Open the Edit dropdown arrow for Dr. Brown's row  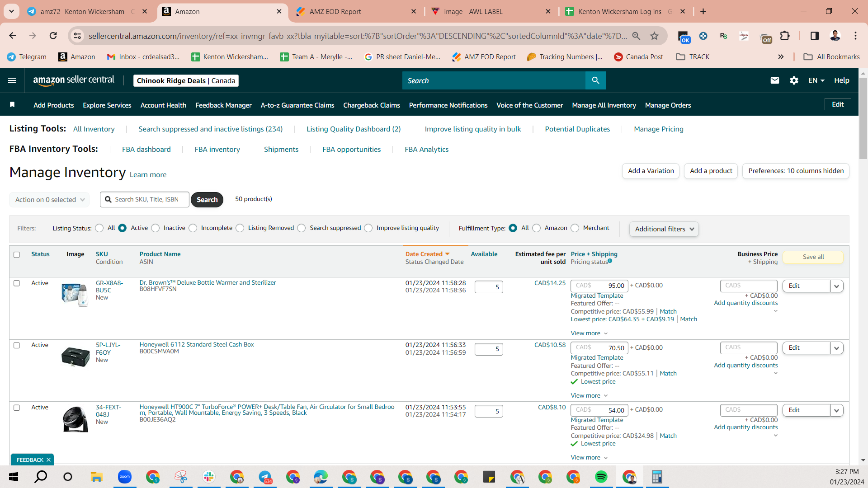[837, 286]
